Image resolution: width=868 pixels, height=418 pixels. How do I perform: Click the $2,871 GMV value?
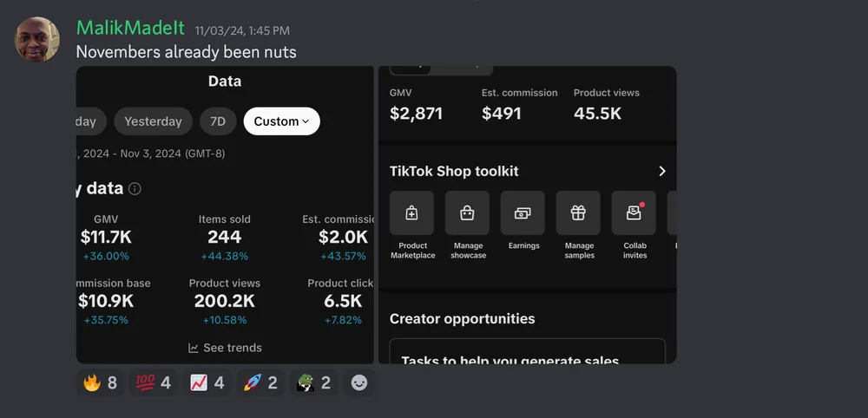click(417, 114)
